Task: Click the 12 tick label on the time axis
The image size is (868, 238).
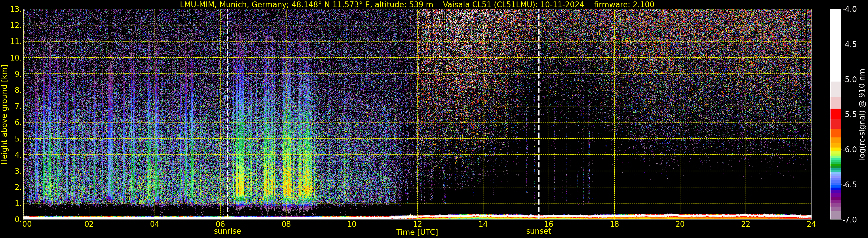Action: [417, 224]
